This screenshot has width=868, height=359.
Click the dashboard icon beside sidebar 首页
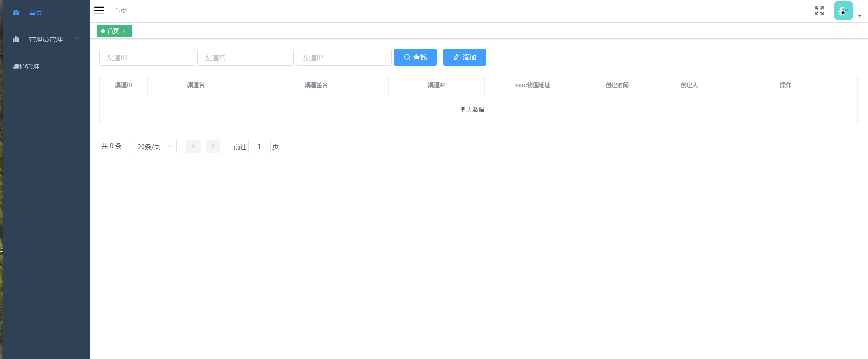click(16, 13)
